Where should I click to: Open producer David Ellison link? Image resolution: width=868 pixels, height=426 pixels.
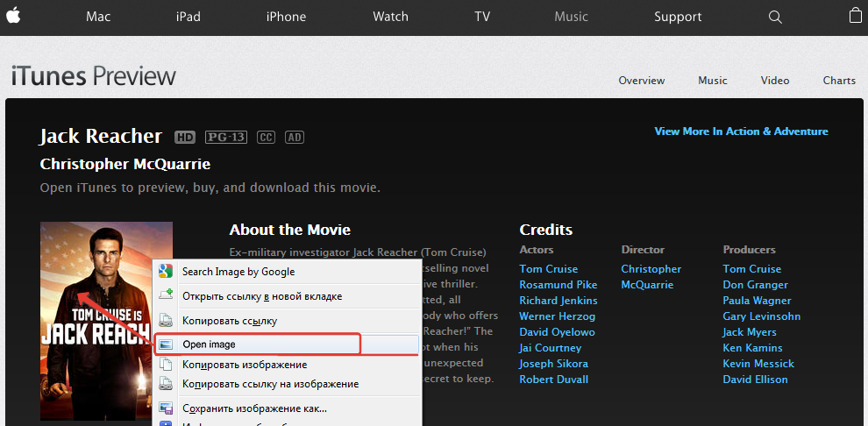click(x=755, y=380)
